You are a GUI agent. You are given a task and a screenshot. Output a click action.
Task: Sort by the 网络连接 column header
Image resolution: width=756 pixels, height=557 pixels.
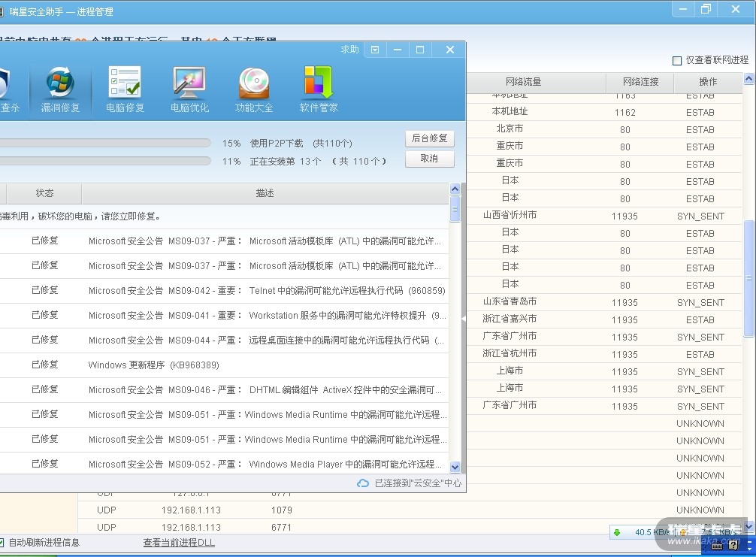point(640,82)
